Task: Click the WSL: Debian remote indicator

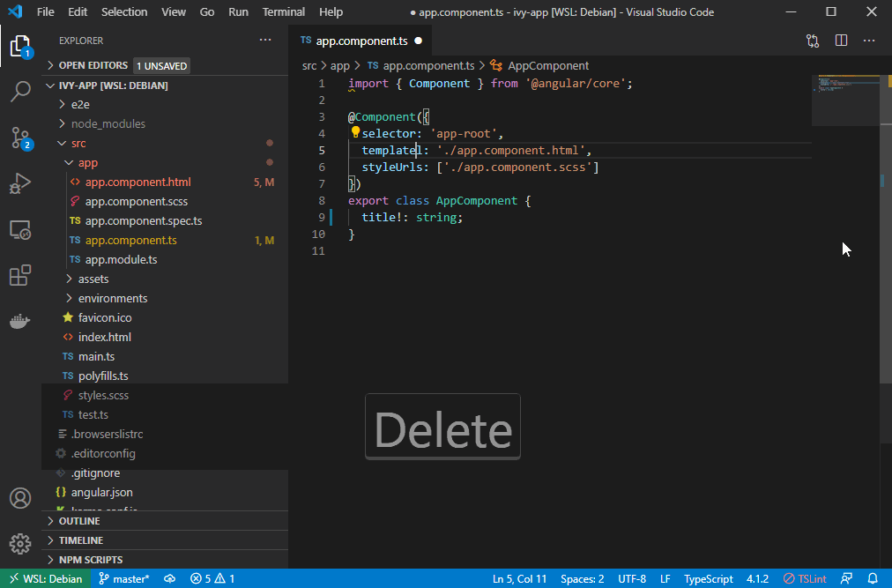Action: tap(45, 578)
